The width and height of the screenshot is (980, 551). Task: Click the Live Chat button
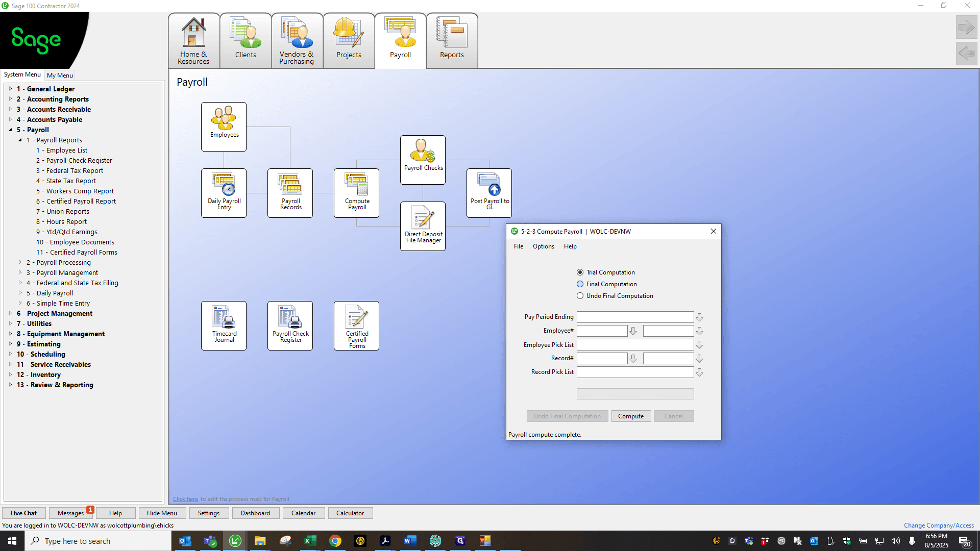point(23,513)
